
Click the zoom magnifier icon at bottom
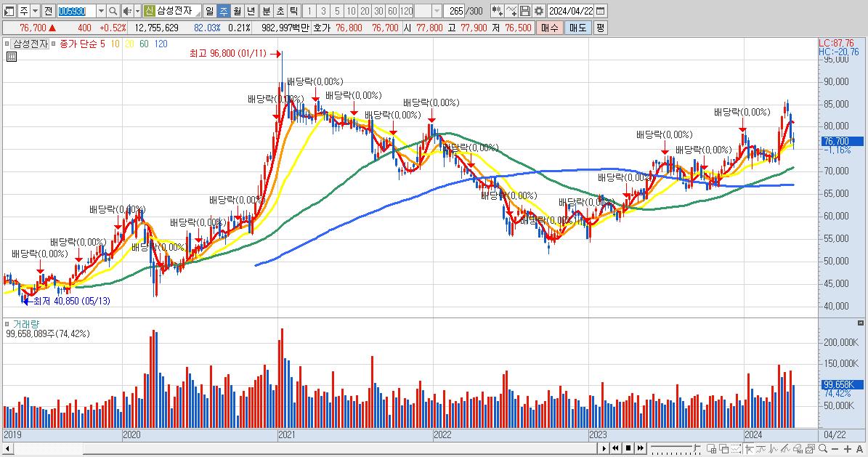click(823, 448)
